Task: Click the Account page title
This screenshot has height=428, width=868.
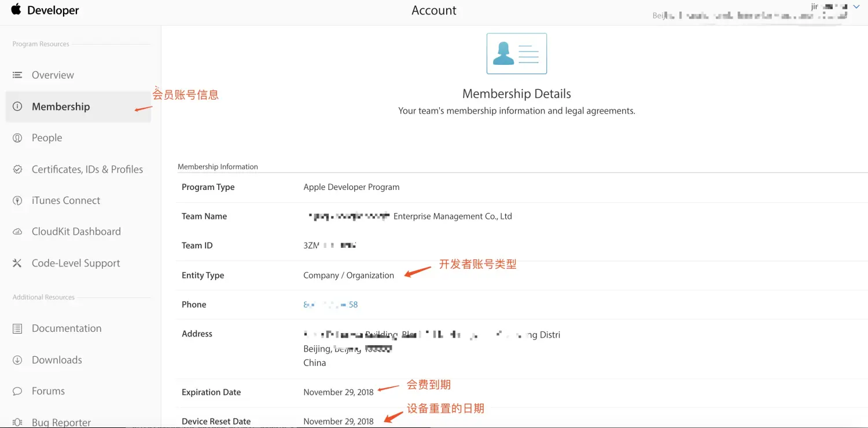Action: coord(434,10)
